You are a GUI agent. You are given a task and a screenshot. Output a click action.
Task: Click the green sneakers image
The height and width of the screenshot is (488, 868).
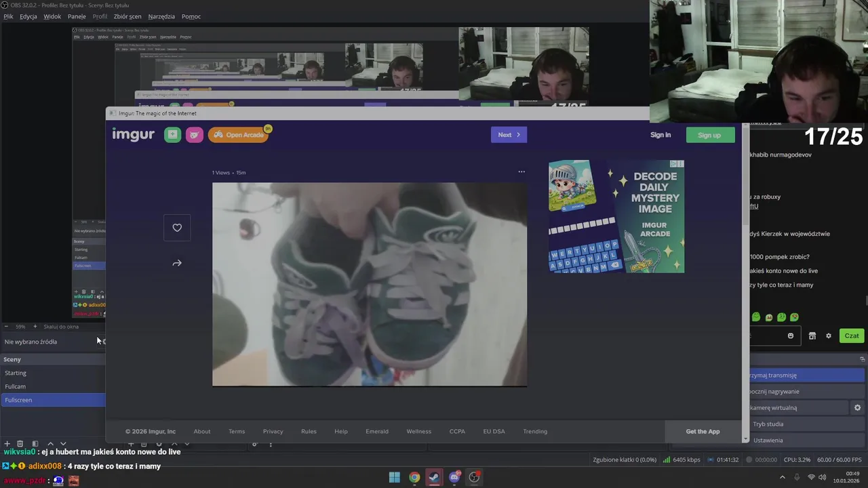pyautogui.click(x=370, y=284)
